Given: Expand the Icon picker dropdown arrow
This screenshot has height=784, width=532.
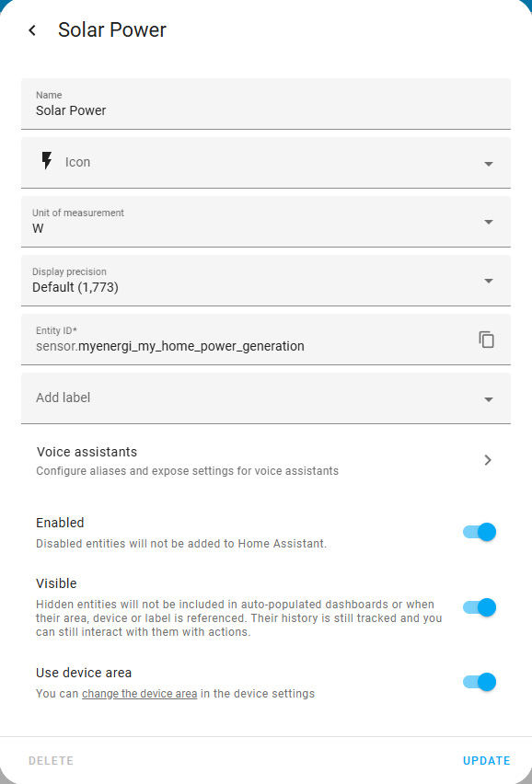Looking at the screenshot, I should 489,164.
